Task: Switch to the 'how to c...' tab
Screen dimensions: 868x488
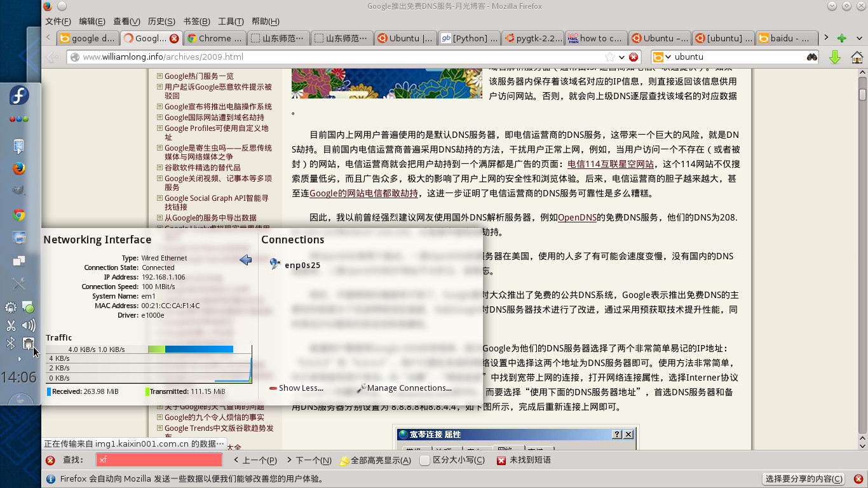Action: coord(596,38)
